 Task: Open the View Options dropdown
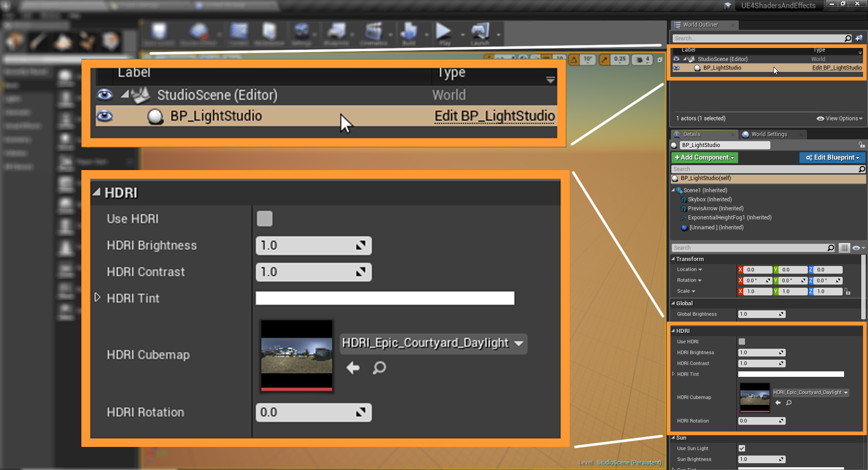840,119
